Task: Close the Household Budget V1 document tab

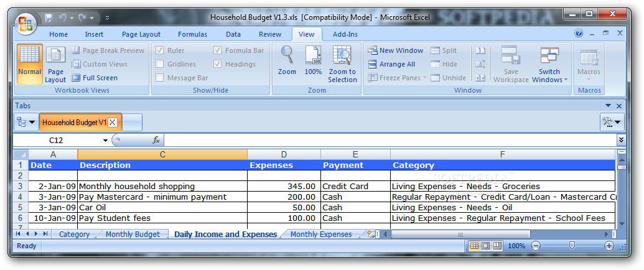Action: (x=113, y=122)
